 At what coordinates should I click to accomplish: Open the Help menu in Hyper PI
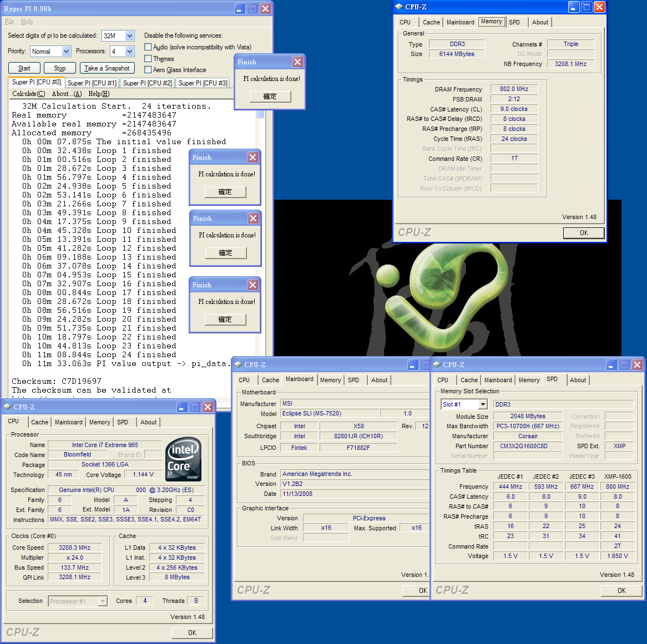pos(27,22)
